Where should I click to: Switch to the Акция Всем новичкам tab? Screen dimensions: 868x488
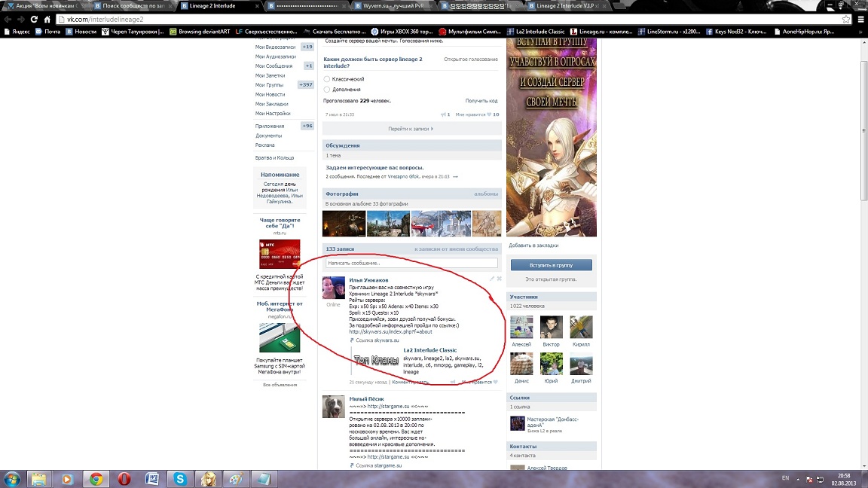click(x=46, y=6)
